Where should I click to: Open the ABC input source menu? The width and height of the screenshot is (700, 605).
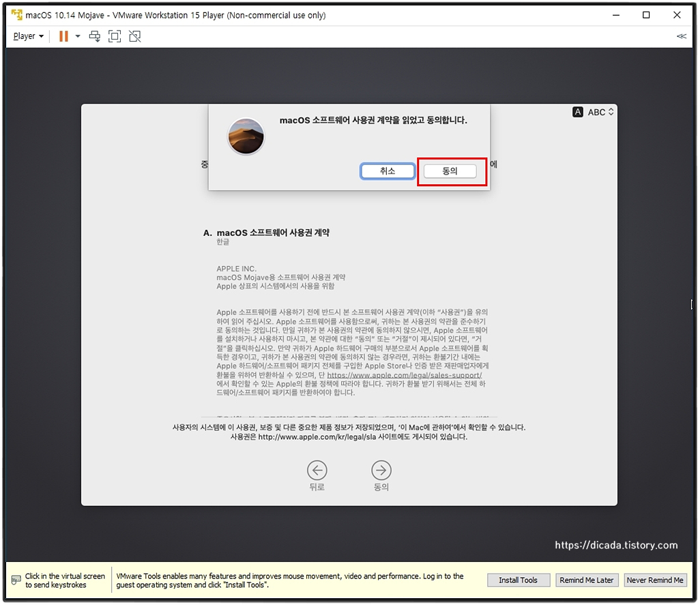(x=600, y=113)
